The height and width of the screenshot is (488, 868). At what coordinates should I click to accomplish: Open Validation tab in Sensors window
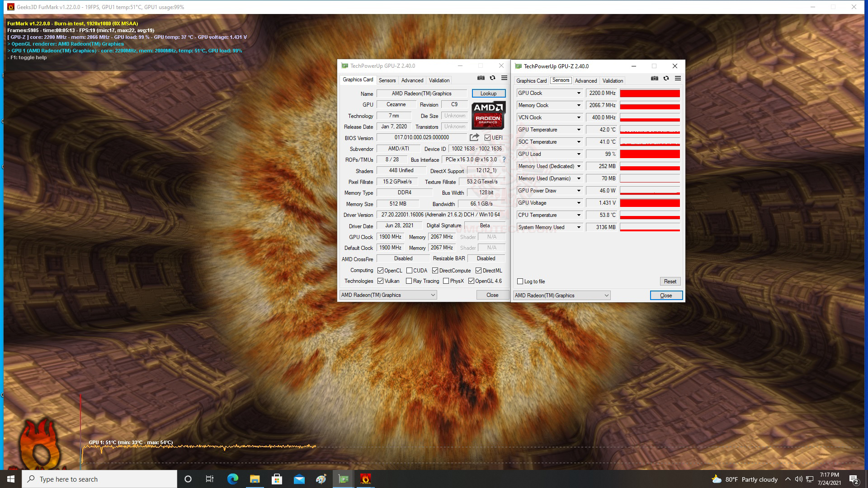click(x=613, y=81)
